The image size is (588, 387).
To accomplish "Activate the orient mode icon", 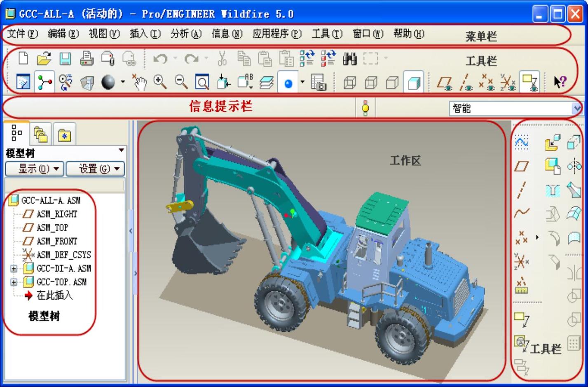I will (x=66, y=82).
